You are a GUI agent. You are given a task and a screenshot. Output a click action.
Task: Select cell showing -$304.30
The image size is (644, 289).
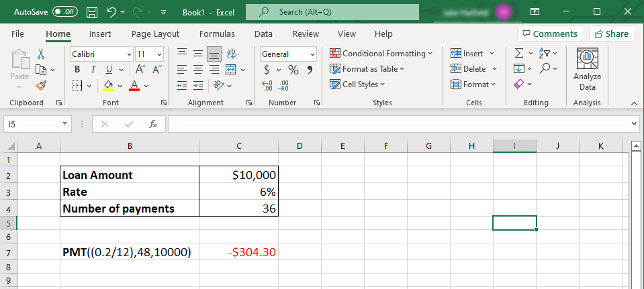[x=238, y=253]
